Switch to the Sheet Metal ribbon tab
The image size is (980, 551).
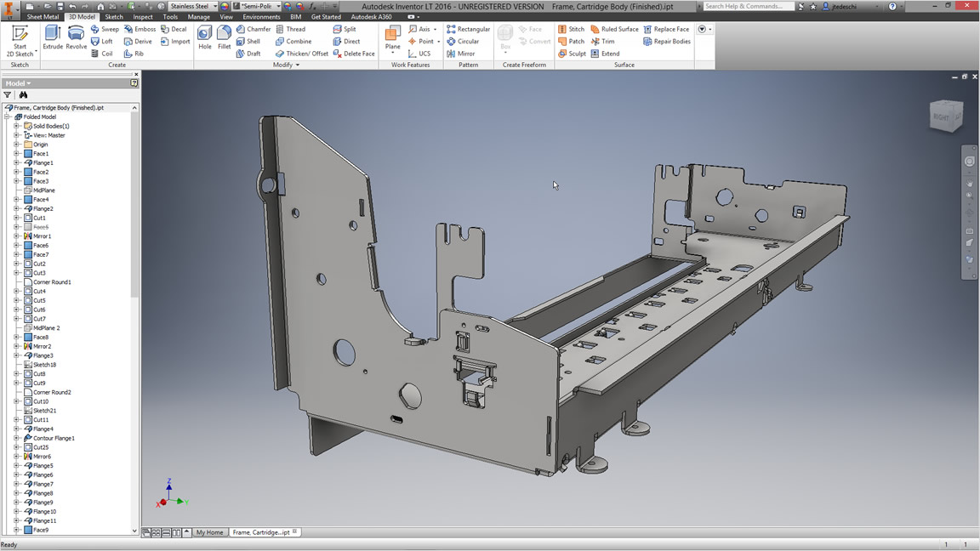pos(42,16)
